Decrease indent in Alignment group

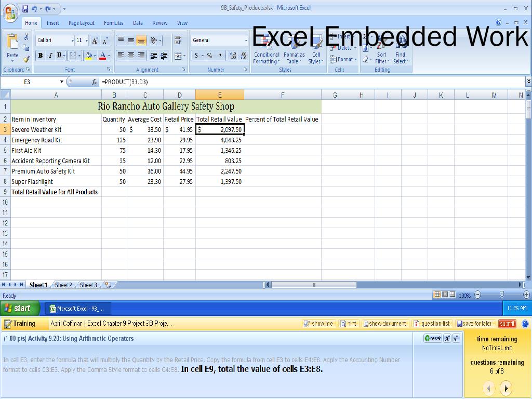[154, 55]
